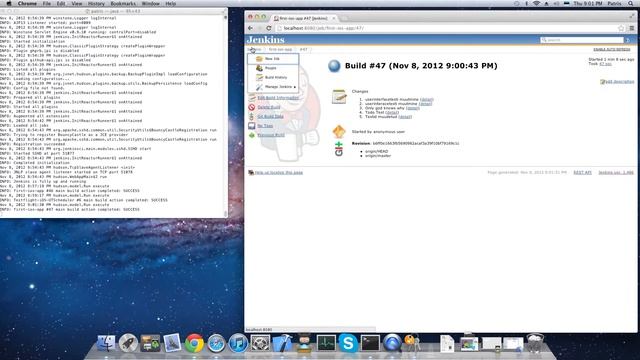Screen dimensions: 640x360
Task: Open Activity Monitor in the Dock
Action: [326, 343]
